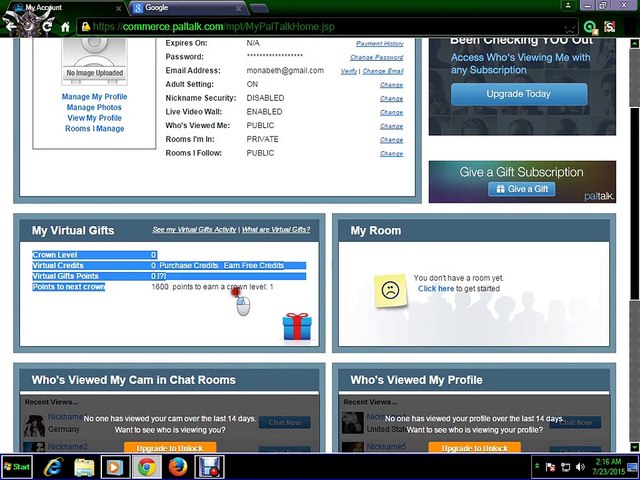
Task: Go to the browser home icon
Action: [65, 27]
